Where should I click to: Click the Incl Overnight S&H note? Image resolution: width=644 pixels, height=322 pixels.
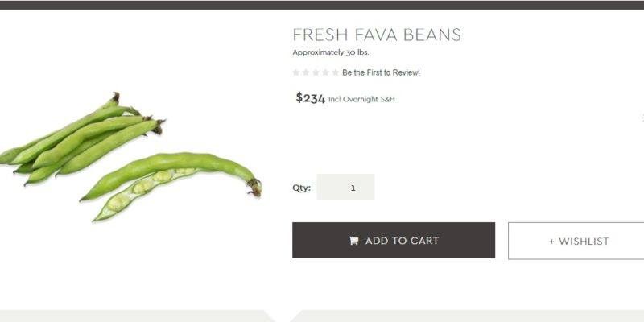(x=361, y=99)
